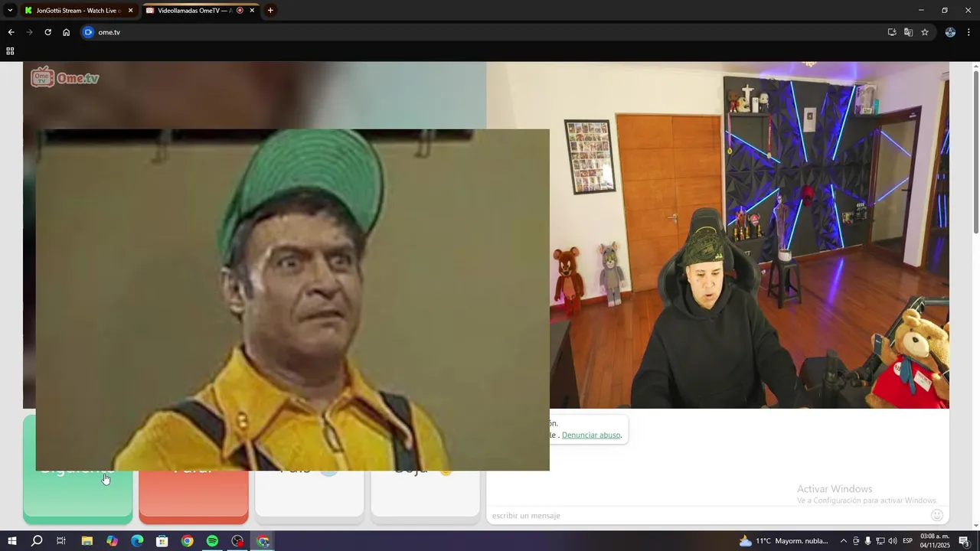Open a new browser tab
Image resolution: width=980 pixels, height=551 pixels.
point(270,10)
